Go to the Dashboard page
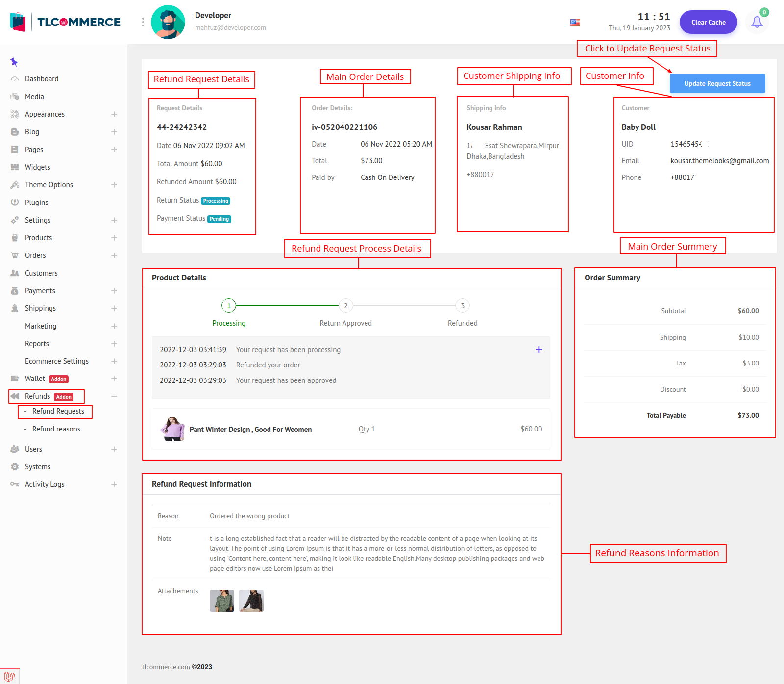784x684 pixels. [42, 79]
